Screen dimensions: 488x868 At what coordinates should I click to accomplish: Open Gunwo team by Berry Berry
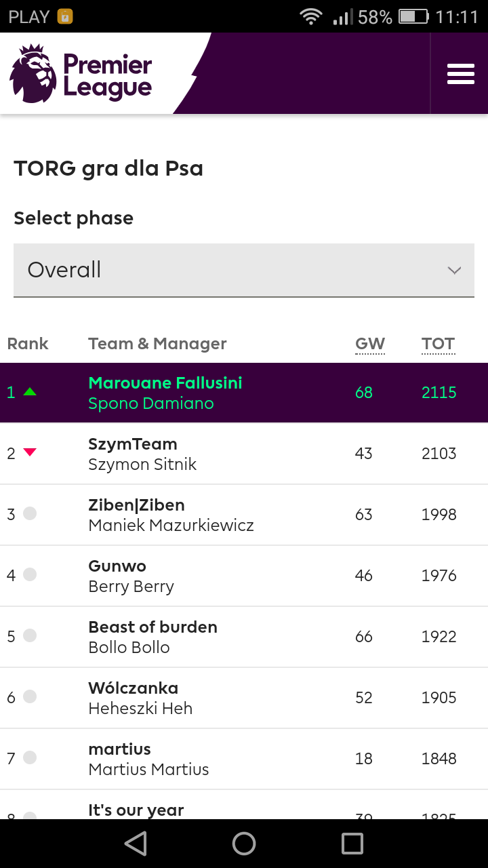117,566
